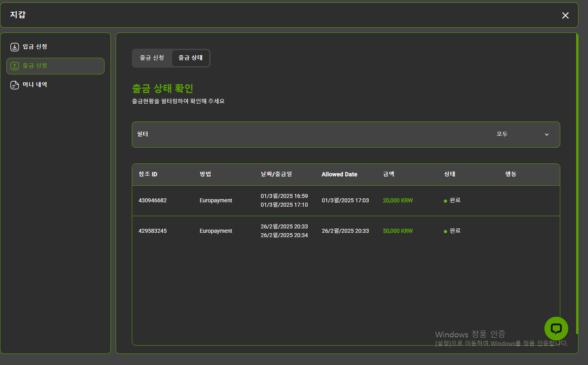Select the 출금 상태 tab
The height and width of the screenshot is (365, 588).
tap(190, 58)
